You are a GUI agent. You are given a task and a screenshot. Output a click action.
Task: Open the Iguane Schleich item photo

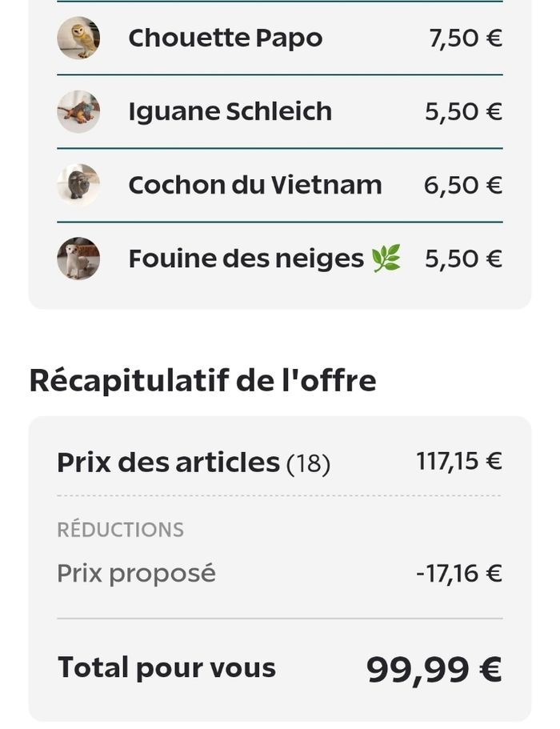[x=78, y=111]
